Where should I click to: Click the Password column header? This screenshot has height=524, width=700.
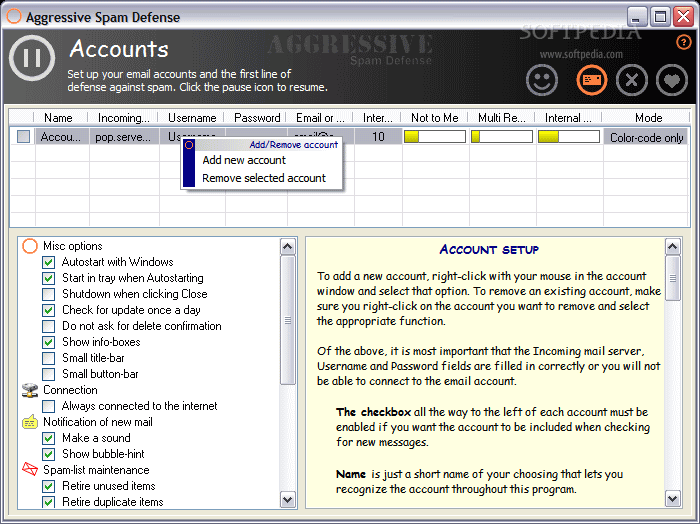coord(257,118)
